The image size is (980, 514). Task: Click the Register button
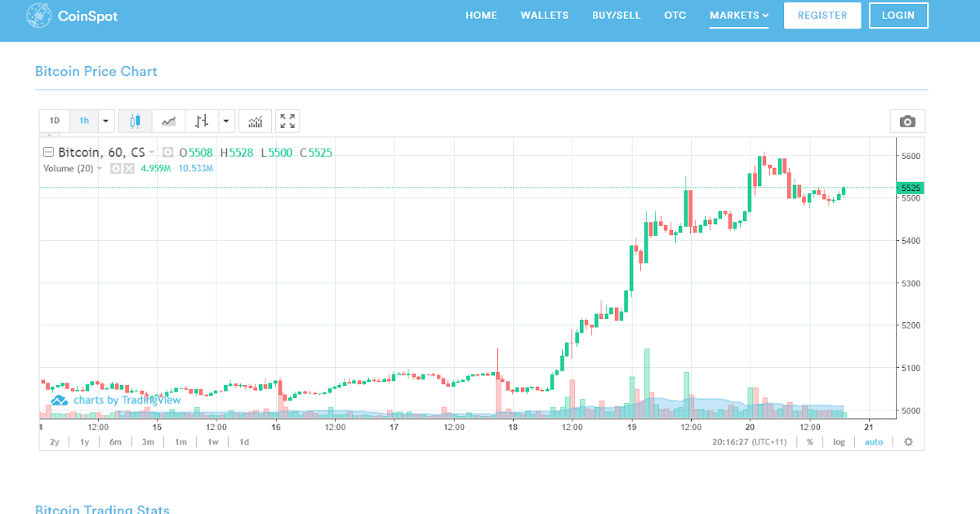tap(822, 16)
